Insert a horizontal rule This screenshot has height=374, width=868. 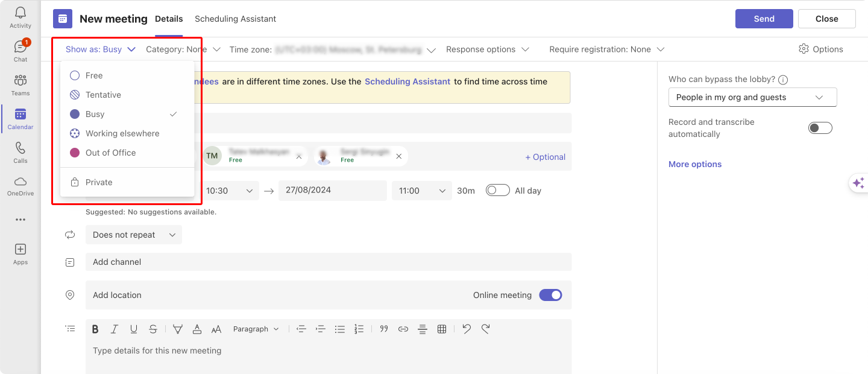coord(423,329)
